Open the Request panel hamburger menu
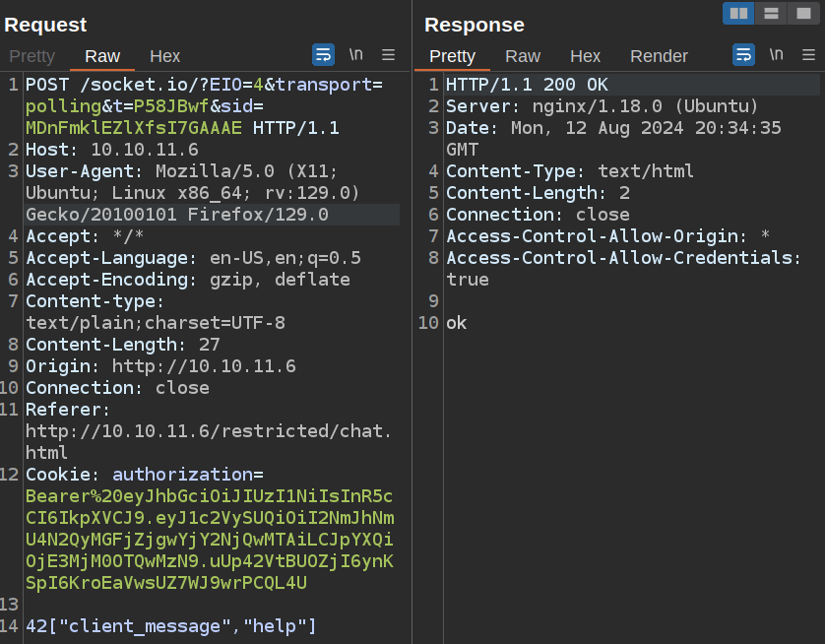This screenshot has height=644, width=825. (388, 55)
